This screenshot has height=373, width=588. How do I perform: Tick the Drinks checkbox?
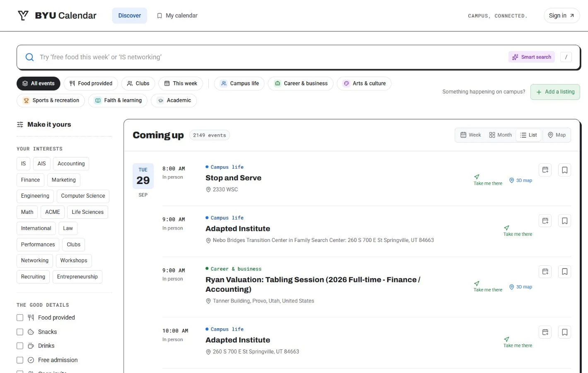tap(20, 346)
